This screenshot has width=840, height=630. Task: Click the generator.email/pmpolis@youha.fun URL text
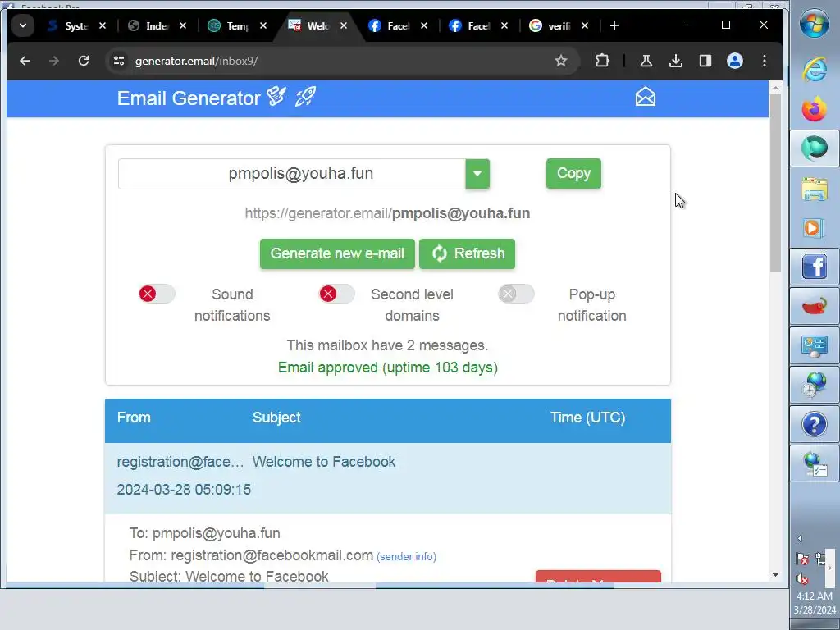387,213
